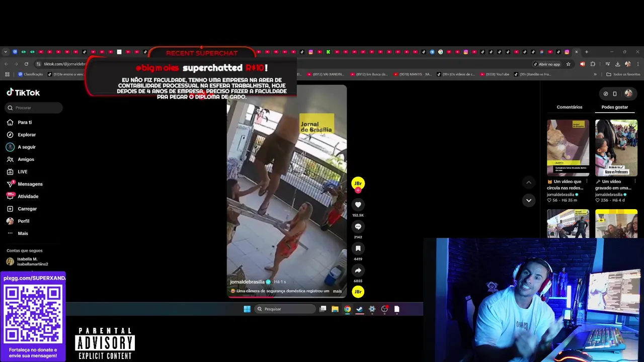Go to next video with down chevron
Image resolution: width=644 pixels, height=362 pixels.
(x=528, y=200)
